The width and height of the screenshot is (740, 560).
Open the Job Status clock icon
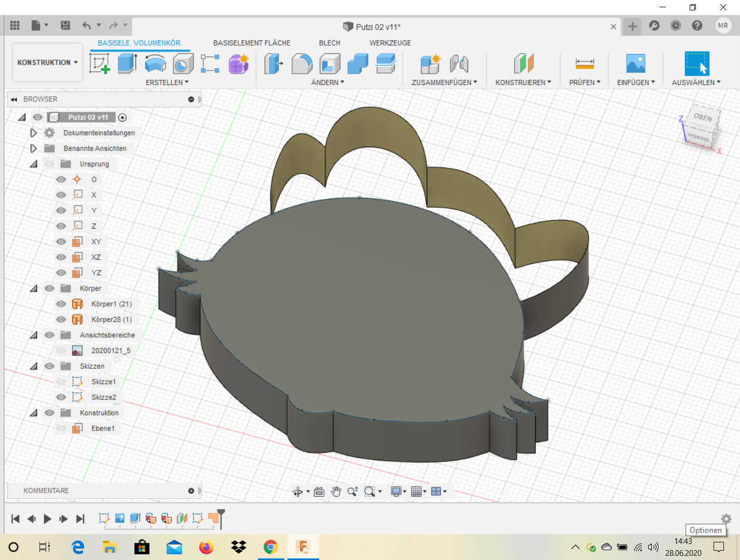tap(676, 25)
